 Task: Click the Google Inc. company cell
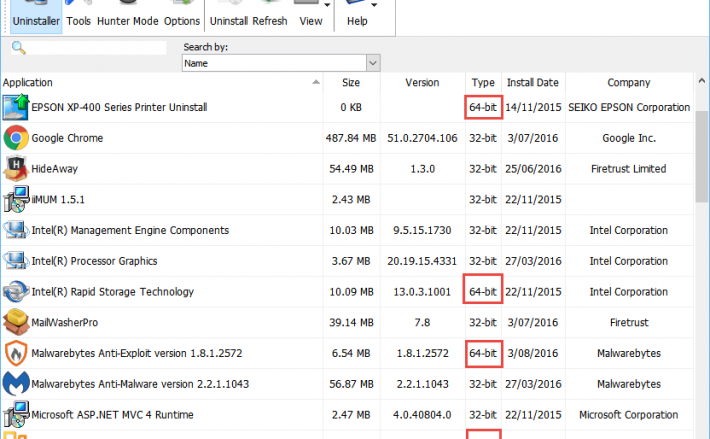click(629, 138)
